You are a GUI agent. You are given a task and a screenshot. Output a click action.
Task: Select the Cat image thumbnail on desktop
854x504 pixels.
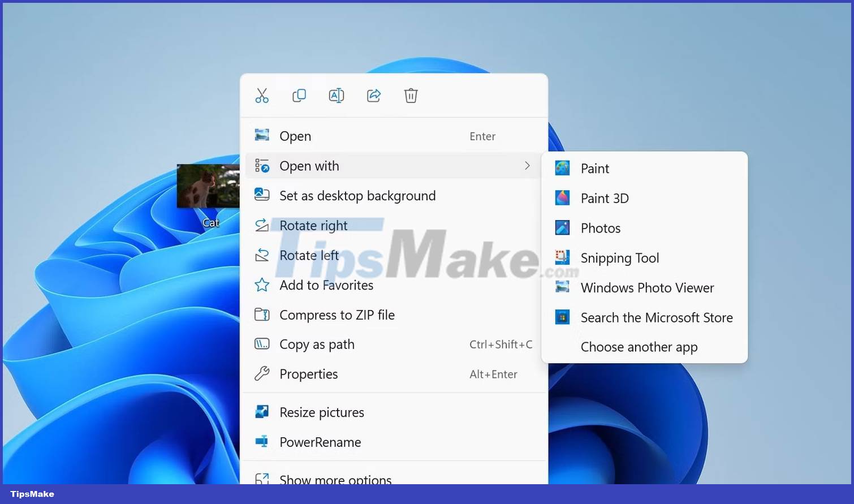(208, 187)
